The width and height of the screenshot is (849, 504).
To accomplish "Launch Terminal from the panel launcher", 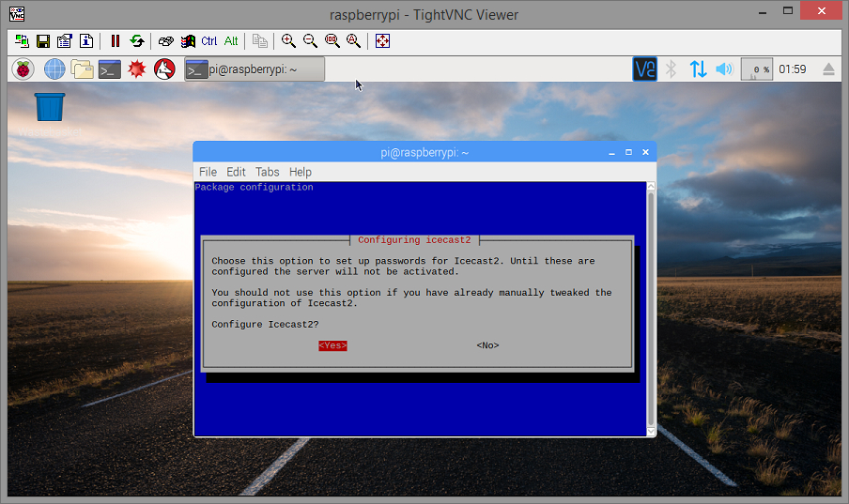I will [109, 69].
